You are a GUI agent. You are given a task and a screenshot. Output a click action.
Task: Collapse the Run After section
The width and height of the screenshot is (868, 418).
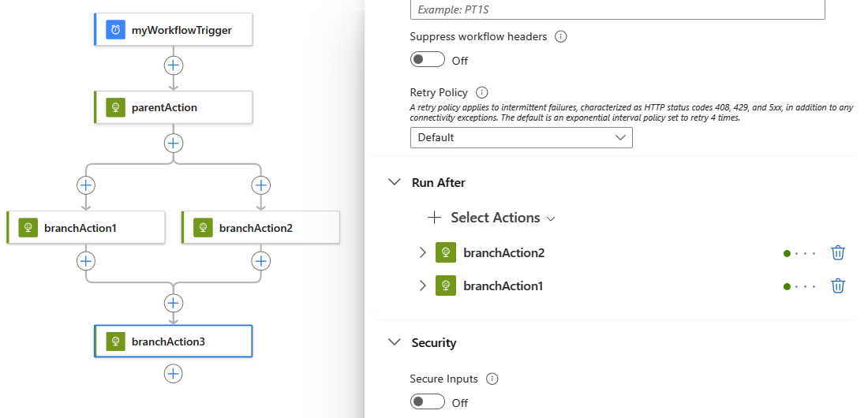[394, 182]
